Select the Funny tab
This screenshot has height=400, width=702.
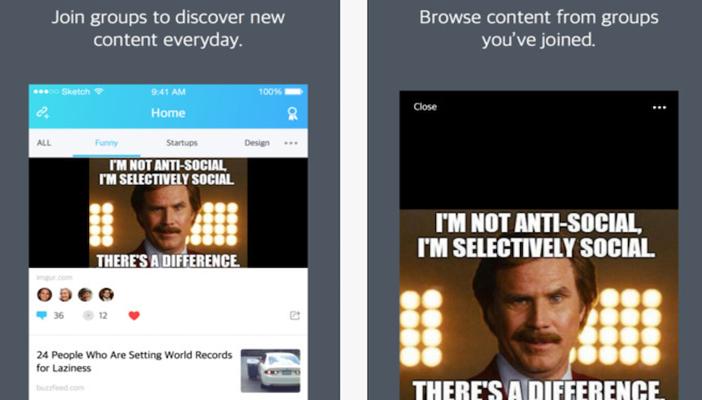[x=106, y=143]
